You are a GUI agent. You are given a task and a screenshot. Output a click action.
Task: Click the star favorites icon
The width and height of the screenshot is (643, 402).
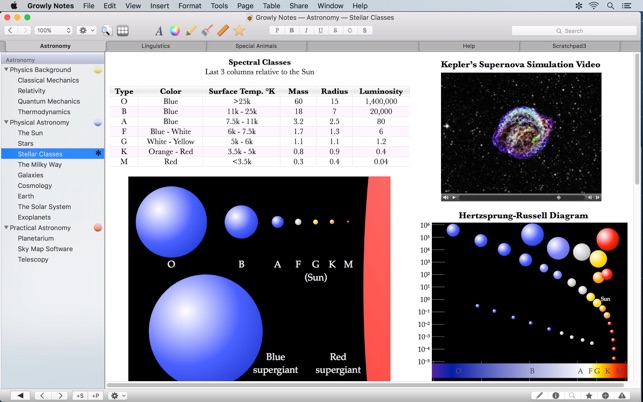coord(239,30)
